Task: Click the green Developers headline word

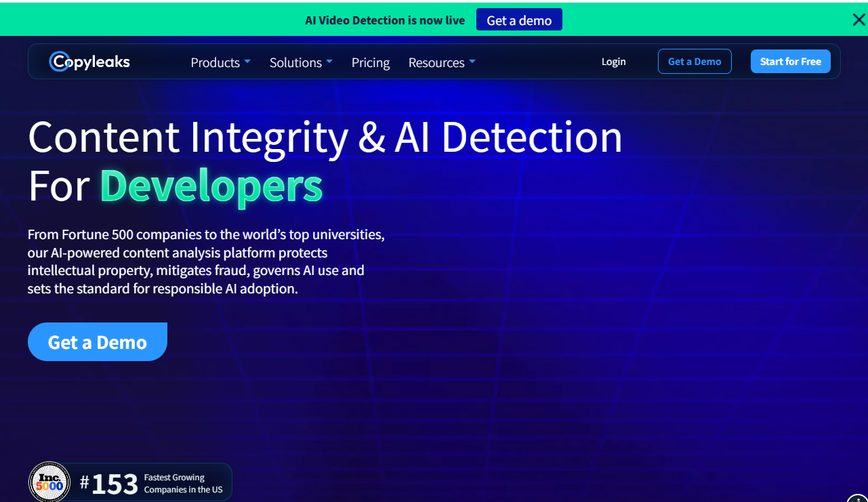Action: click(x=211, y=186)
